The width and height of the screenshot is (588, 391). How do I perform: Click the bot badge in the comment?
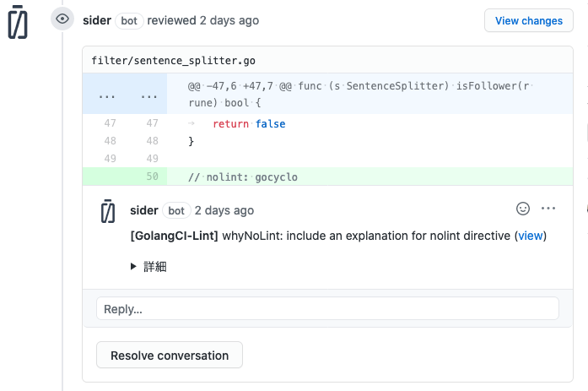(176, 210)
